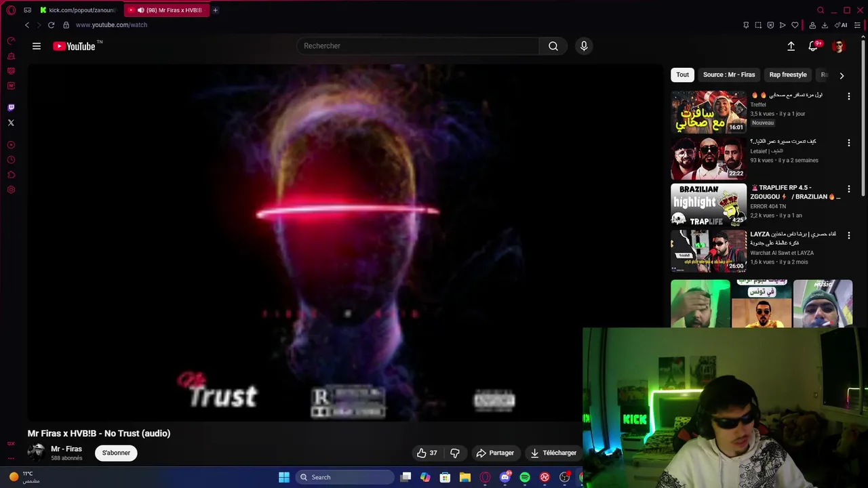This screenshot has width=868, height=488.
Task: Open the 16:01 Treffel video thumbnail
Action: [709, 112]
